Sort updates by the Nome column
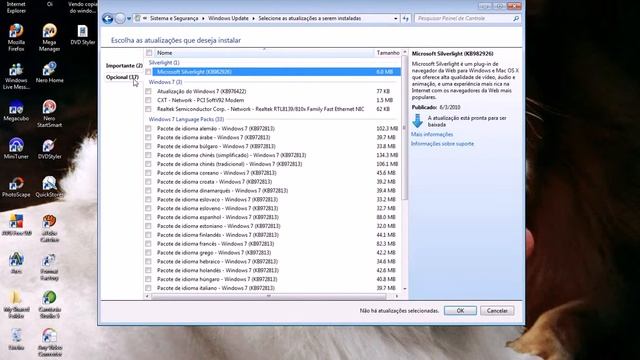This screenshot has width=640, height=360. (264, 53)
